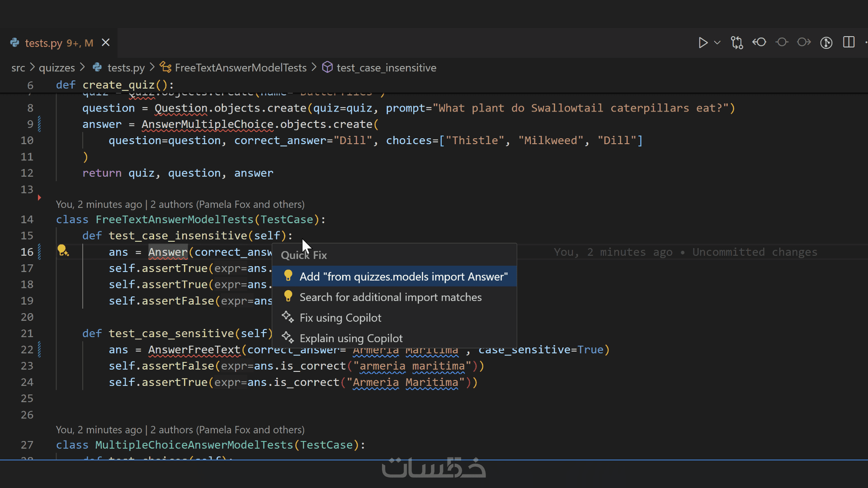Close the tests.py tab
This screenshot has width=868, height=488.
[106, 42]
